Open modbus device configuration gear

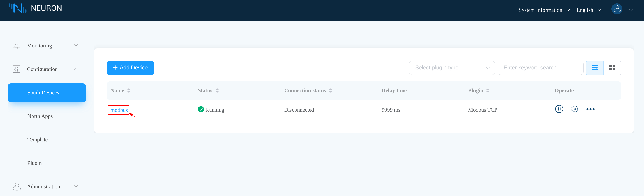pyautogui.click(x=574, y=109)
